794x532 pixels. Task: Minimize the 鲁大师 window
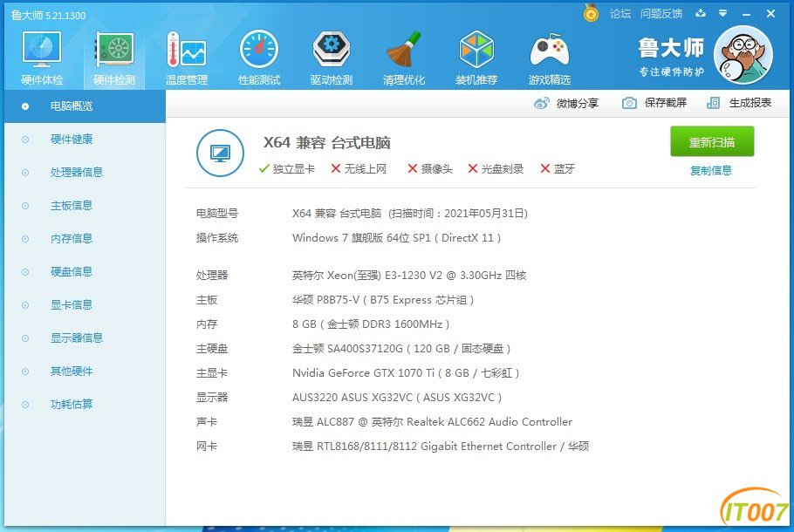tap(746, 14)
